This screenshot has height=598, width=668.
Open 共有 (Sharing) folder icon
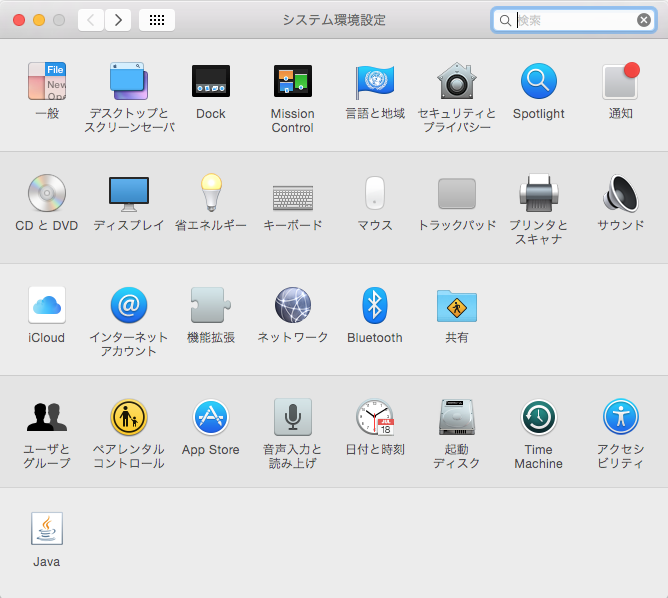click(457, 306)
